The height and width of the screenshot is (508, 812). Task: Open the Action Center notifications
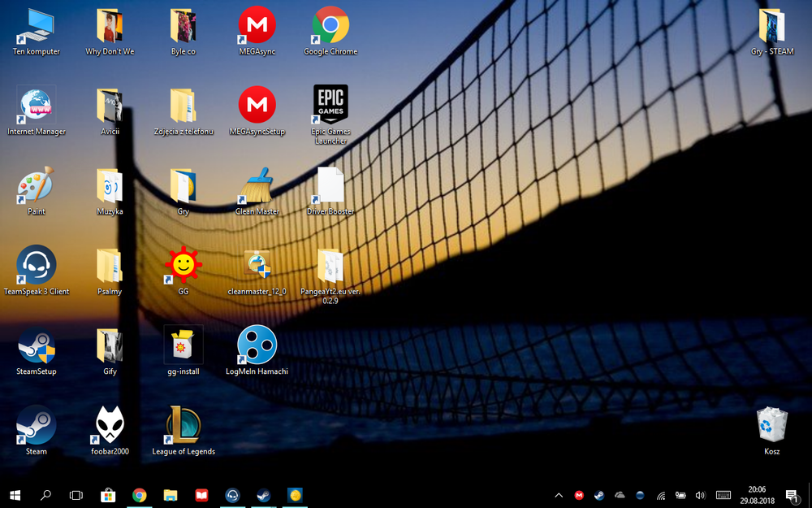pos(791,496)
